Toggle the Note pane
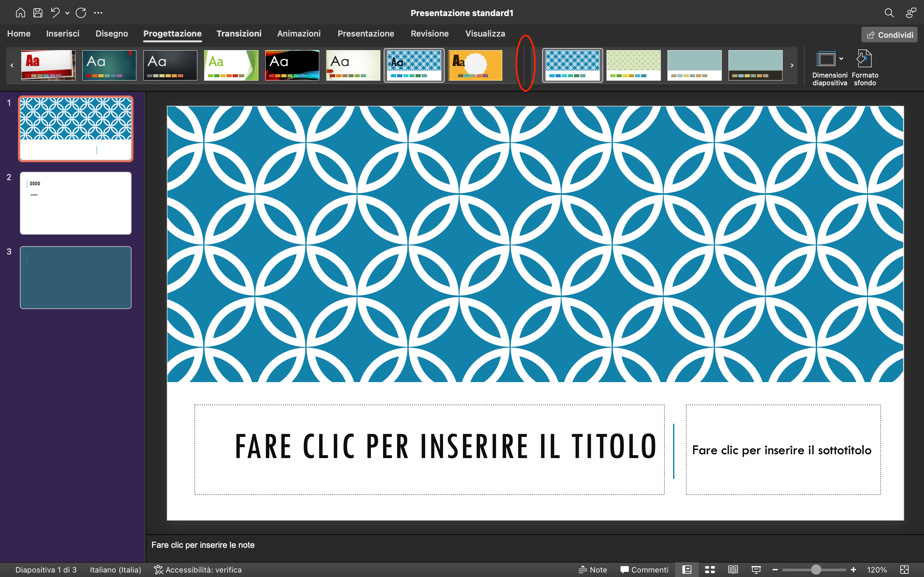The image size is (924, 577). pos(593,569)
